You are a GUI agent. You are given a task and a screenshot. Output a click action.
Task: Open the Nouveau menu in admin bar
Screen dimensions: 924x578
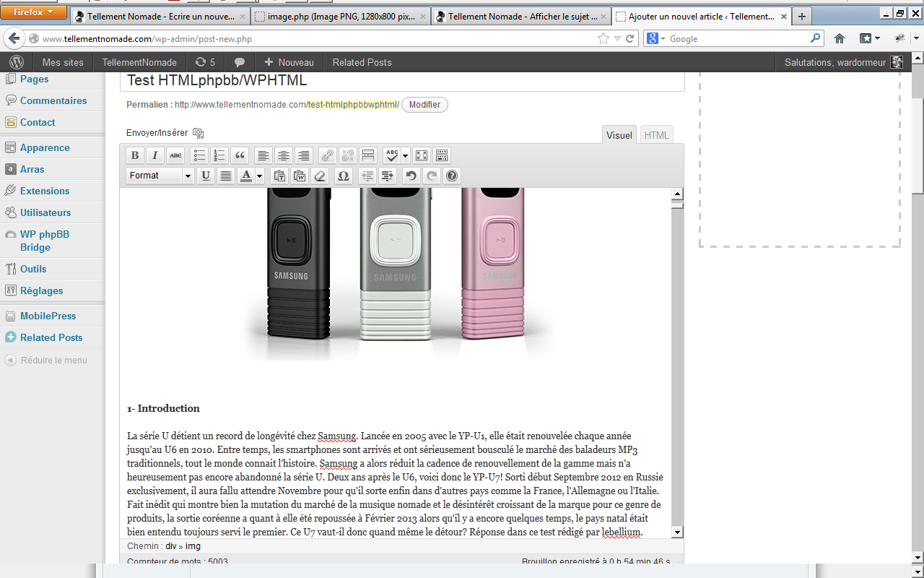tap(289, 62)
